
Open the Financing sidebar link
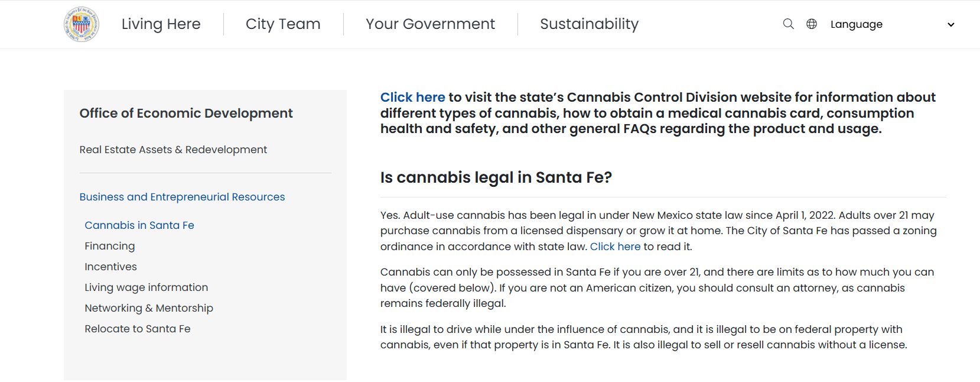[x=110, y=246]
